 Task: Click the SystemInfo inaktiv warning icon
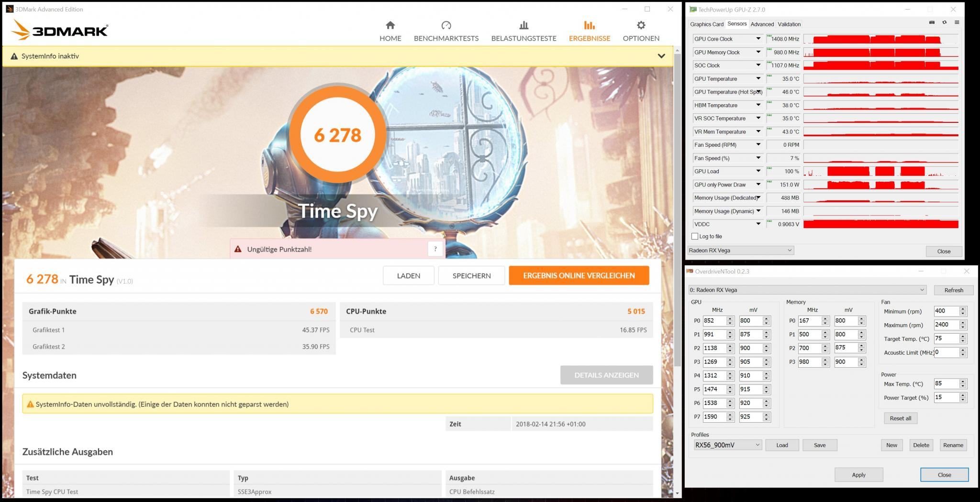[x=14, y=56]
